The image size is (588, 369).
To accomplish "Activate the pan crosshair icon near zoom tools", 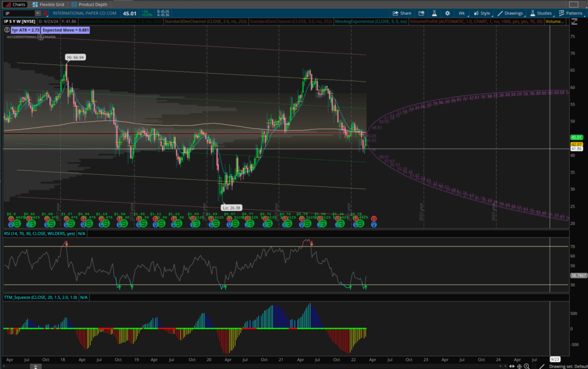I will coord(519,366).
